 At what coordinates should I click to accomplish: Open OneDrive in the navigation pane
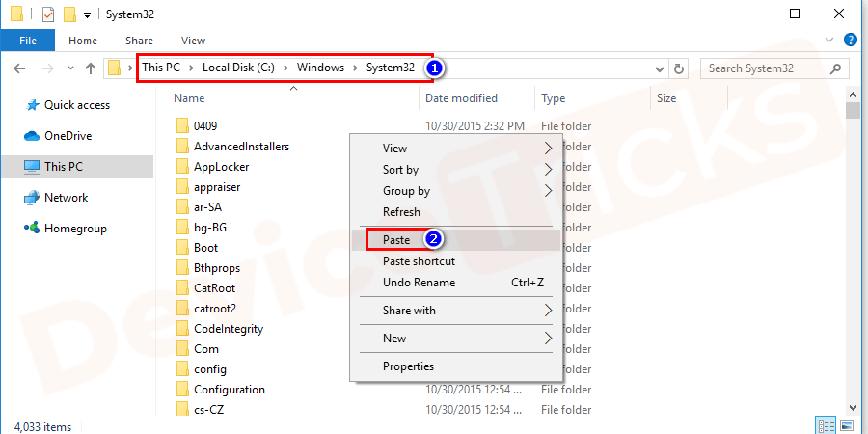tap(68, 136)
